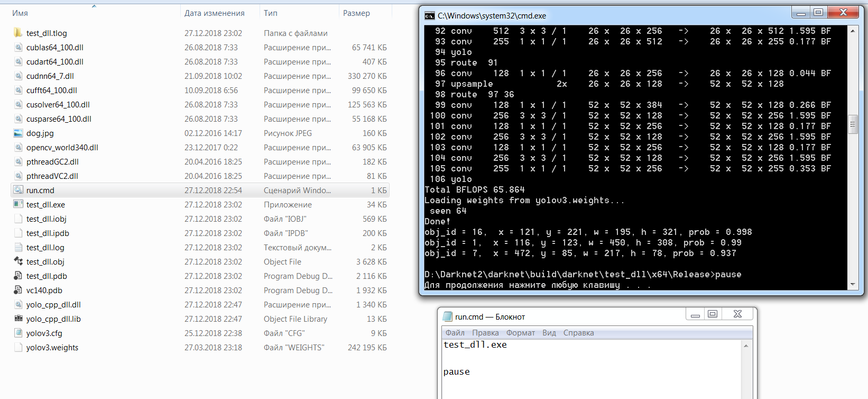Click the 242 195 КБ size cell
Viewport: 868px width, 399px height.
(367, 348)
